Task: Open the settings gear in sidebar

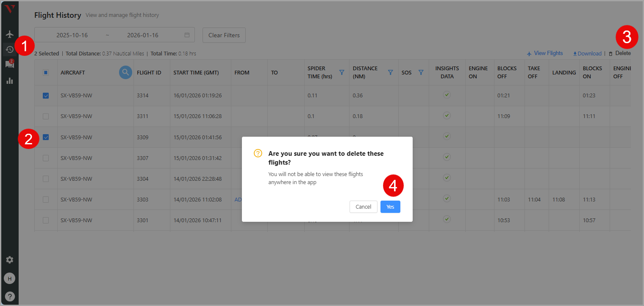Action: (9, 260)
